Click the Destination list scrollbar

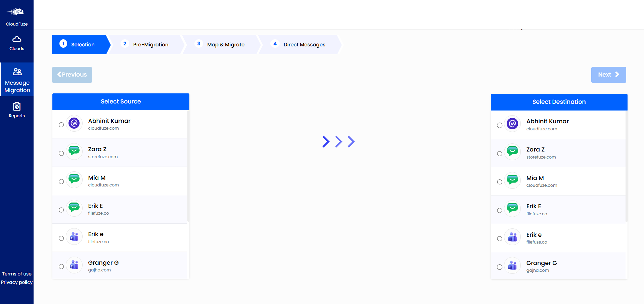(x=627, y=166)
